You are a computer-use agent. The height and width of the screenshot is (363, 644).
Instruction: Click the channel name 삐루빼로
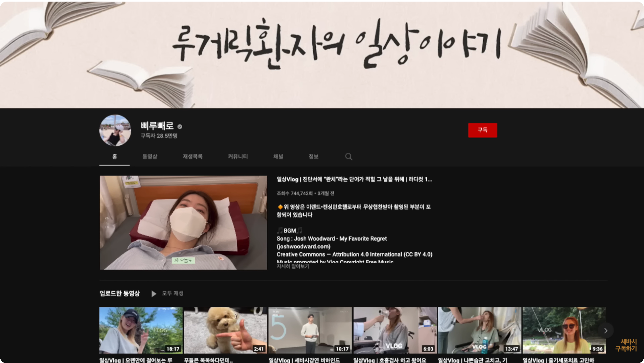157,126
